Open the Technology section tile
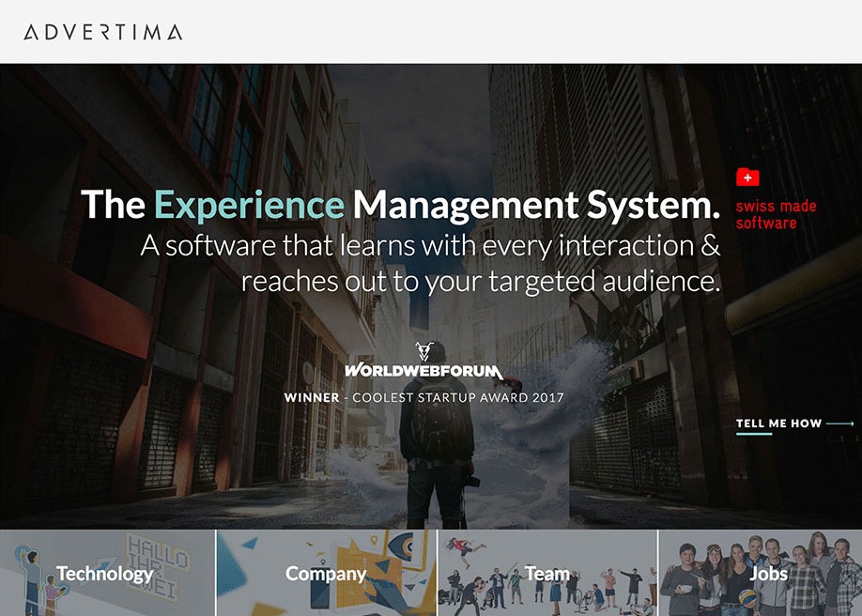Screen dimensions: 862x616 (x=107, y=573)
